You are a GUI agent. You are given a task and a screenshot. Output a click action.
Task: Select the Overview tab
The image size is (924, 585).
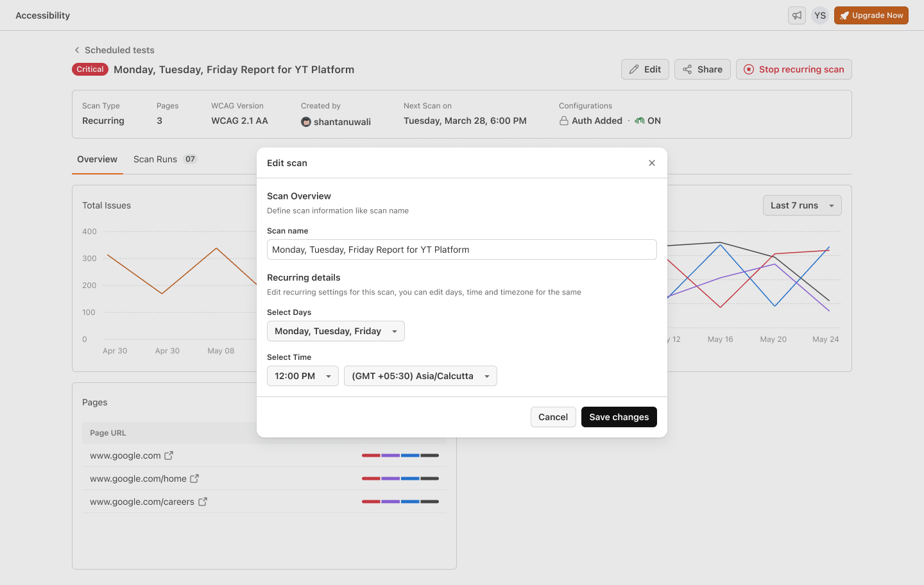(x=97, y=159)
